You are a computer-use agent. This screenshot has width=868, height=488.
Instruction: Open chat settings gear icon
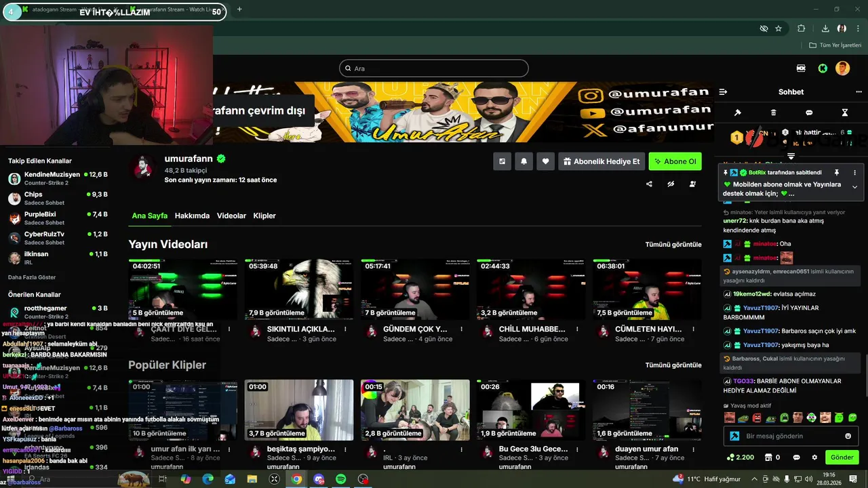(x=814, y=457)
